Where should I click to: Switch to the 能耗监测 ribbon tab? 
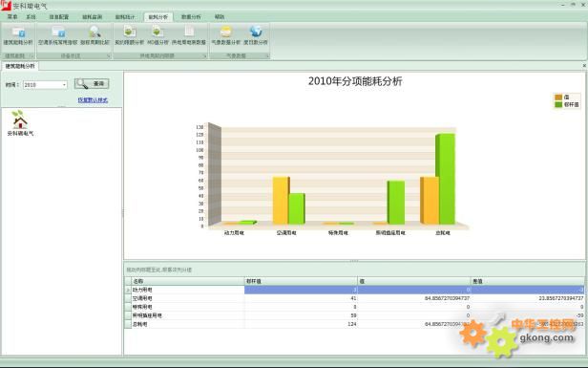click(93, 17)
